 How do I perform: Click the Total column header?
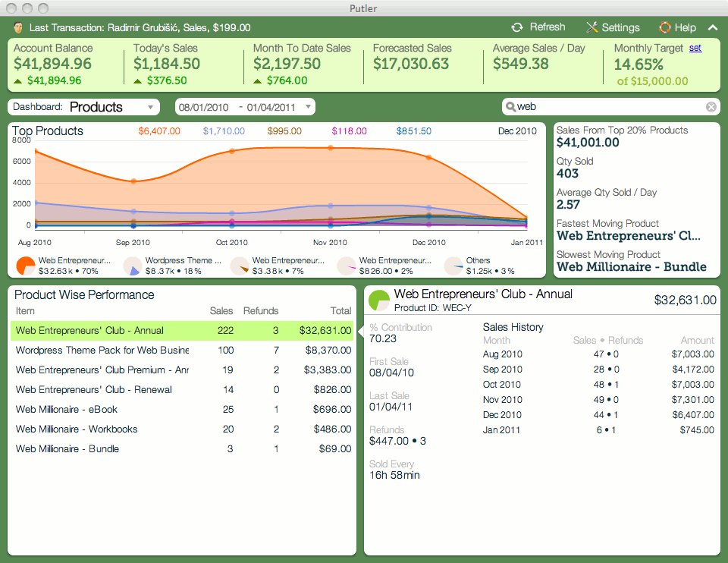click(340, 311)
